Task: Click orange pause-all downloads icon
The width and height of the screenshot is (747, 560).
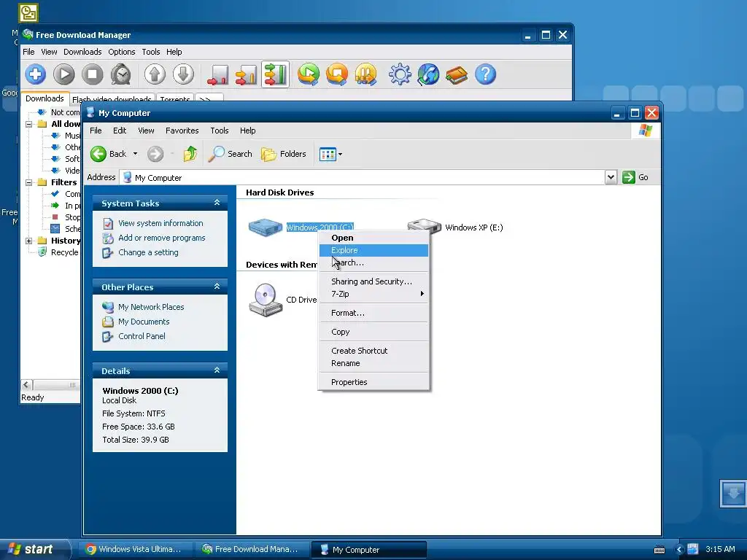Action: tap(366, 74)
